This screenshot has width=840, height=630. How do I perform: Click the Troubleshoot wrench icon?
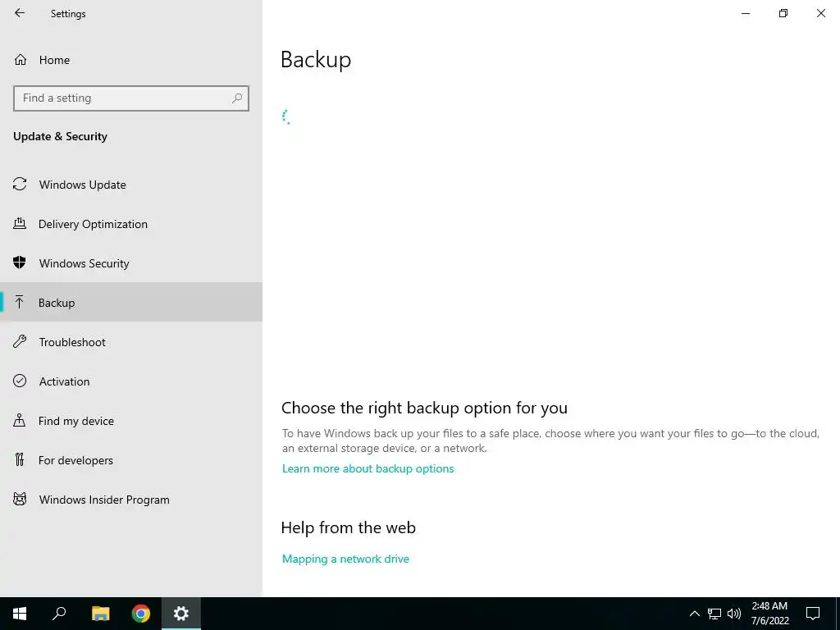click(x=20, y=341)
